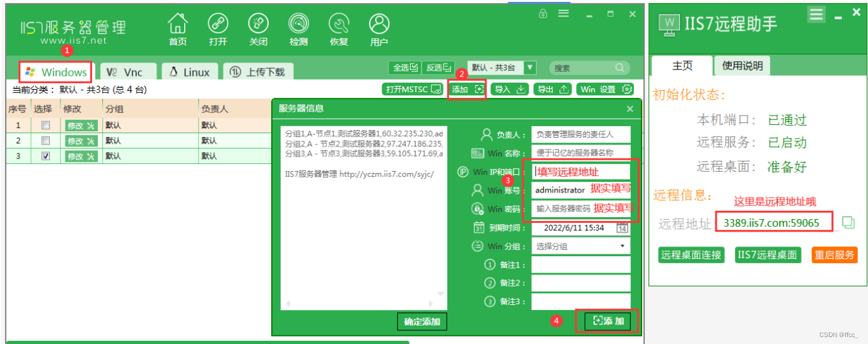Open hamburger menu in IIS7远程助手 window
This screenshot has height=344, width=868.
pyautogui.click(x=817, y=15)
